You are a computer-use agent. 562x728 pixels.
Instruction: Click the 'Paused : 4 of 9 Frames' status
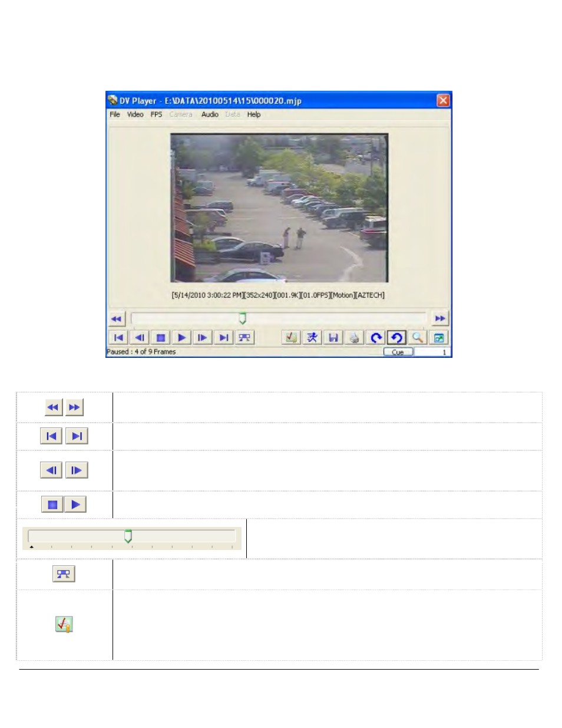[x=141, y=352]
